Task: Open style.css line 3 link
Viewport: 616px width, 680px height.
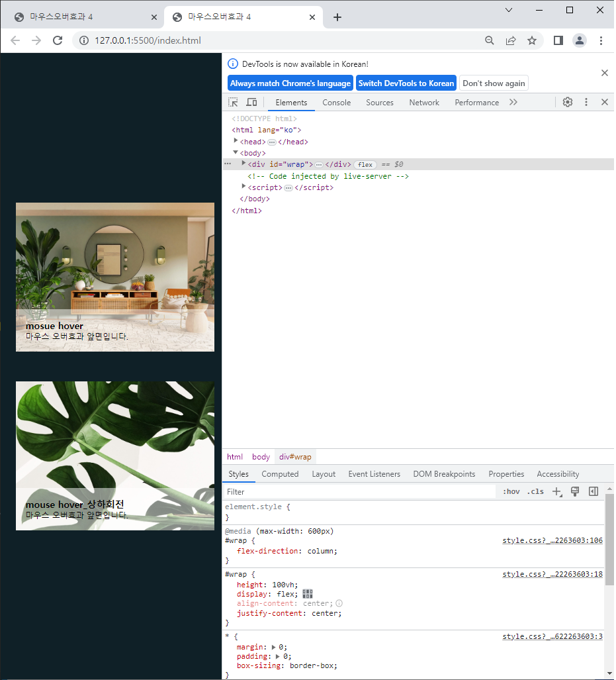Action: (552, 637)
